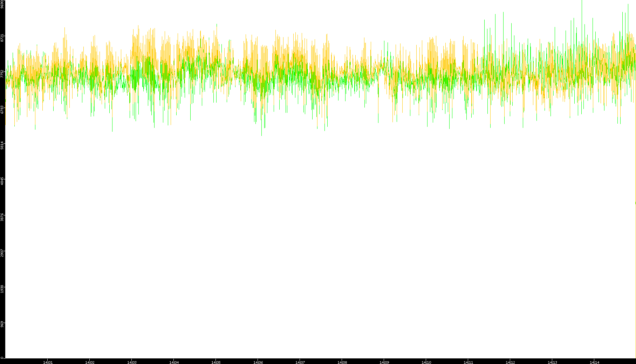Select the 8721 y-axis label

point(2,38)
